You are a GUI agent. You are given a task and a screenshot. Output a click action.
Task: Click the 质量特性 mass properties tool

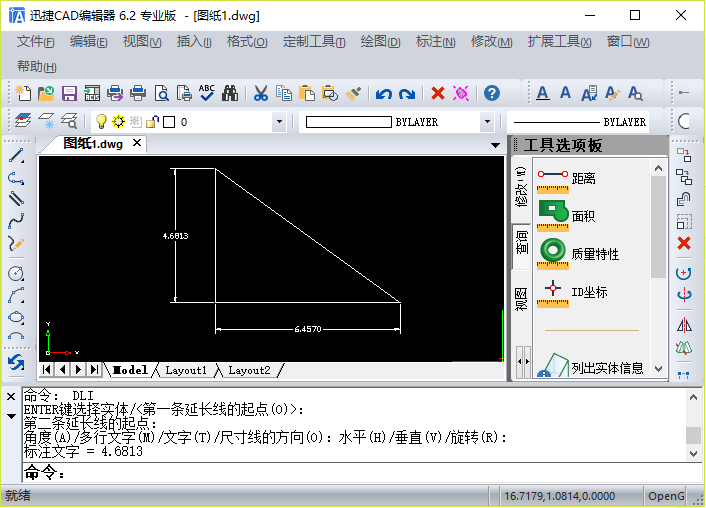tap(579, 254)
